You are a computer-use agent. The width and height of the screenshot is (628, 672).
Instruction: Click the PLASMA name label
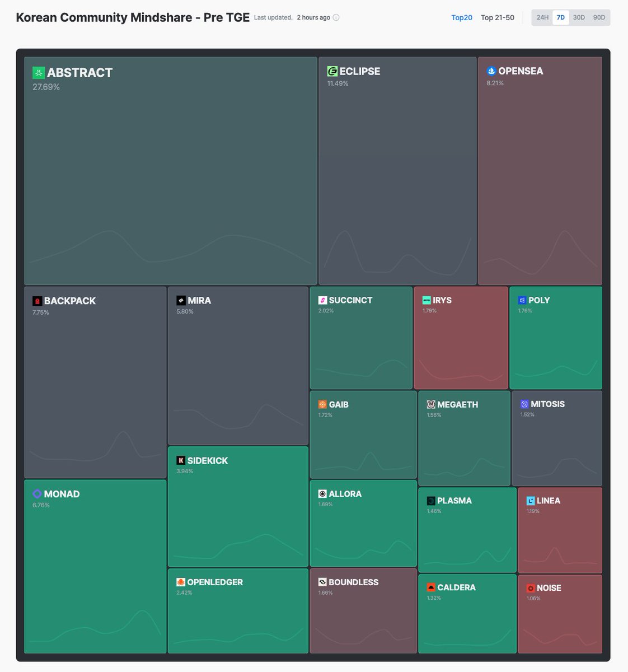(x=454, y=501)
